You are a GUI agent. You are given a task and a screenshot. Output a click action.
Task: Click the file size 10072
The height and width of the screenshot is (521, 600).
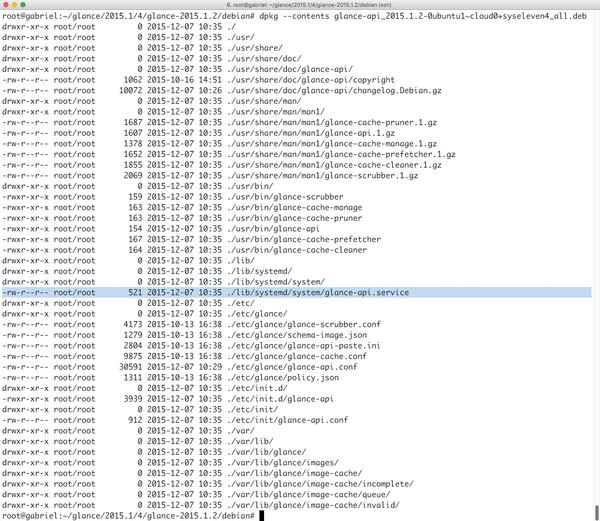click(x=130, y=91)
